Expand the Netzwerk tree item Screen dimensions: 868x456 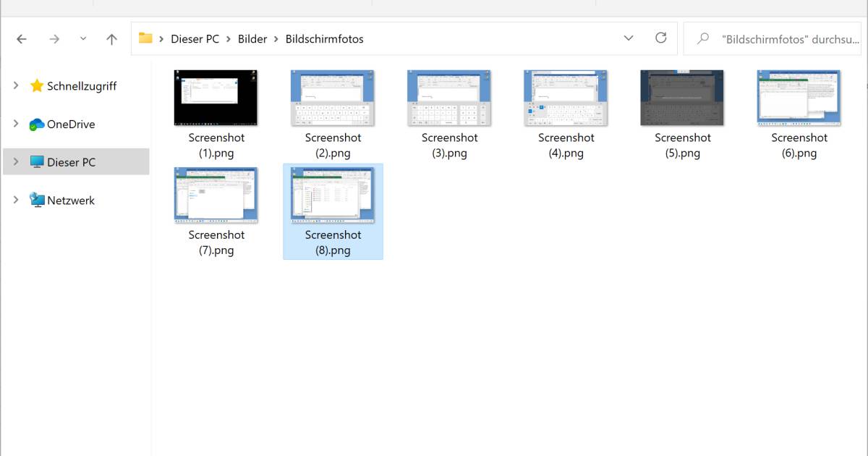[x=16, y=200]
